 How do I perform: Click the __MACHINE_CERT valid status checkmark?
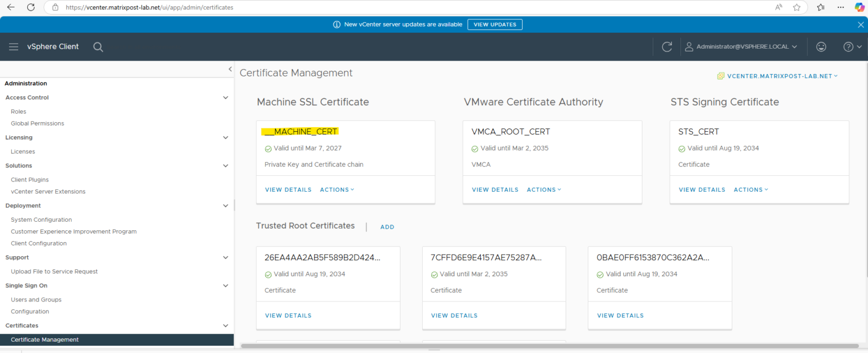(x=268, y=149)
